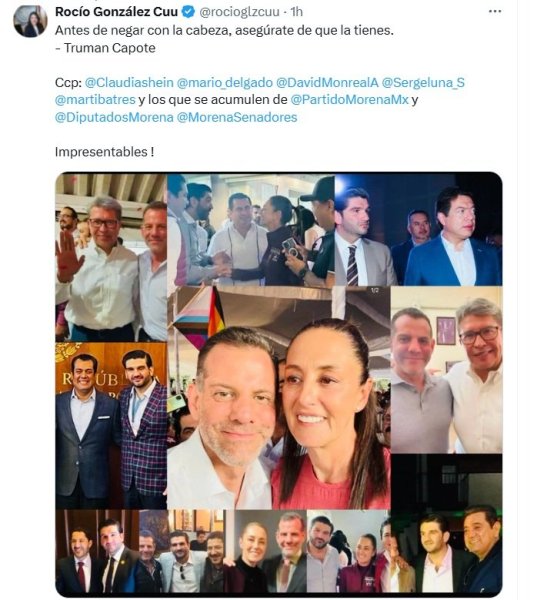Open the large center selfie photo
Image resolution: width=537 pixels, height=600 pixels.
(279, 398)
